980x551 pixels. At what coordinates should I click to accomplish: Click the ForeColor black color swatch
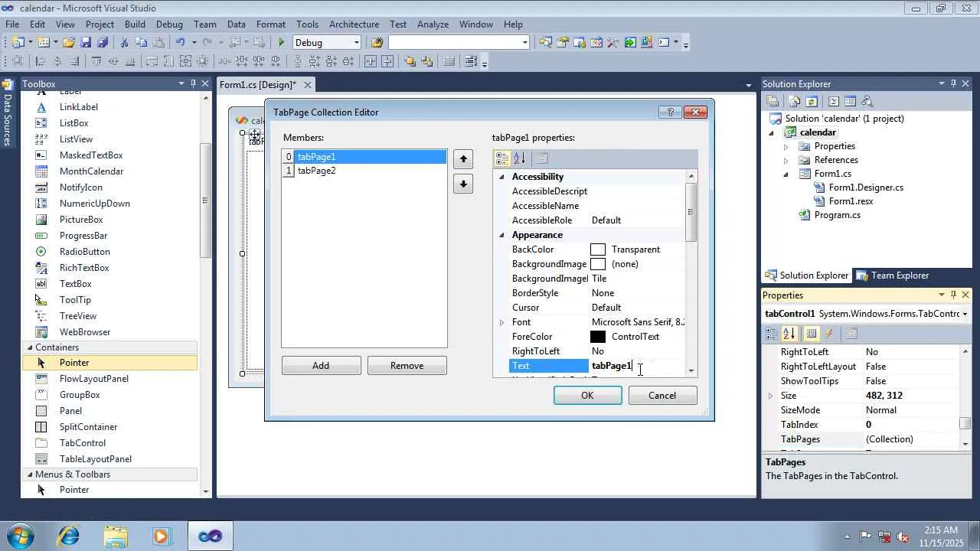click(x=598, y=337)
